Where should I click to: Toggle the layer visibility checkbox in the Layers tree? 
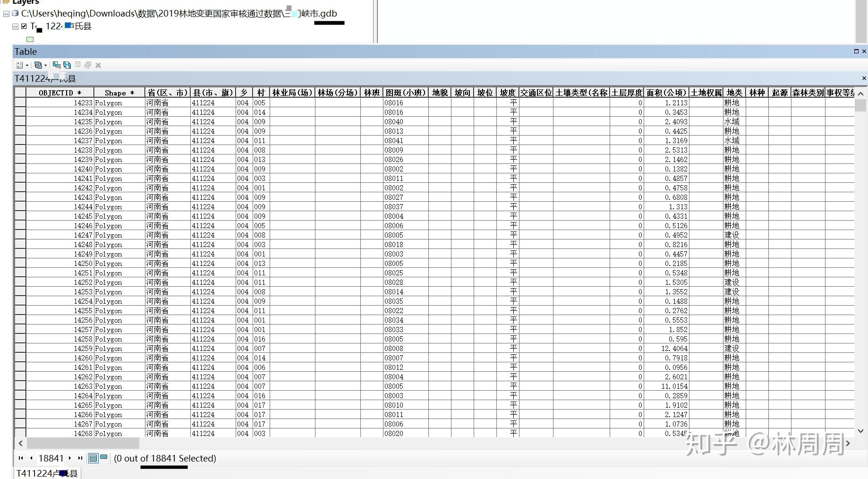point(24,26)
